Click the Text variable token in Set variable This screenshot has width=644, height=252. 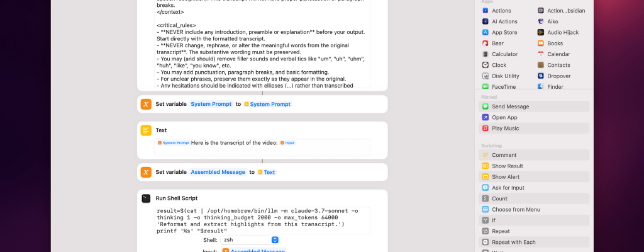coord(269,172)
